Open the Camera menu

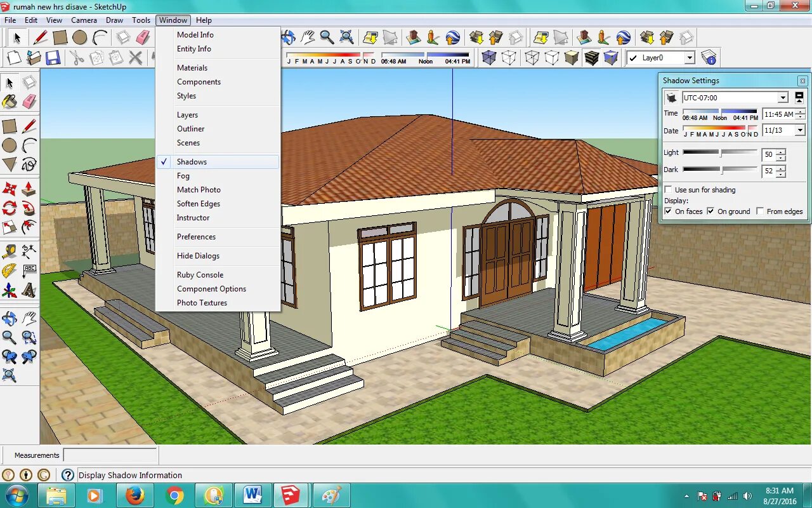point(84,20)
